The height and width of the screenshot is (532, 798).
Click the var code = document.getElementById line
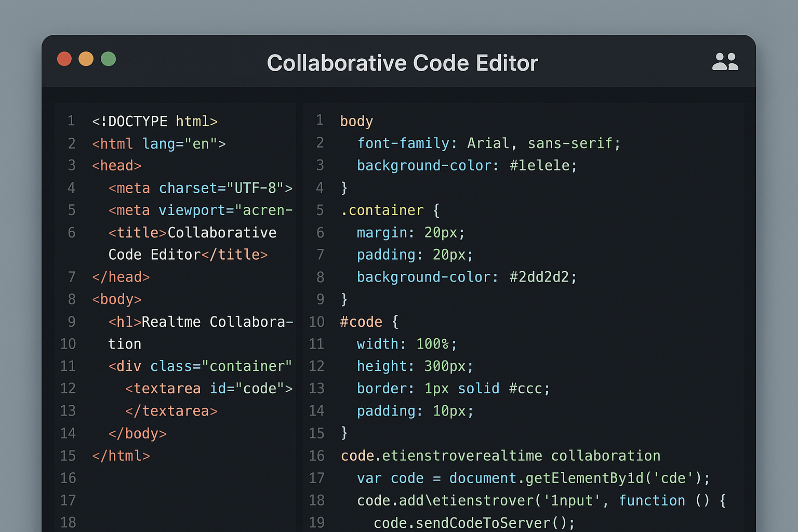pyautogui.click(x=533, y=478)
